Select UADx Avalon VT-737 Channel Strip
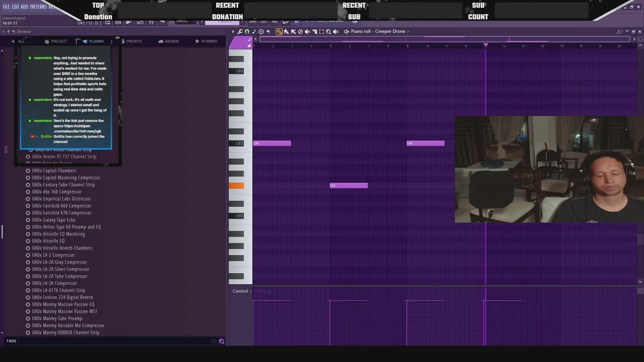Viewport: 644px width, 362px height. [64, 156]
